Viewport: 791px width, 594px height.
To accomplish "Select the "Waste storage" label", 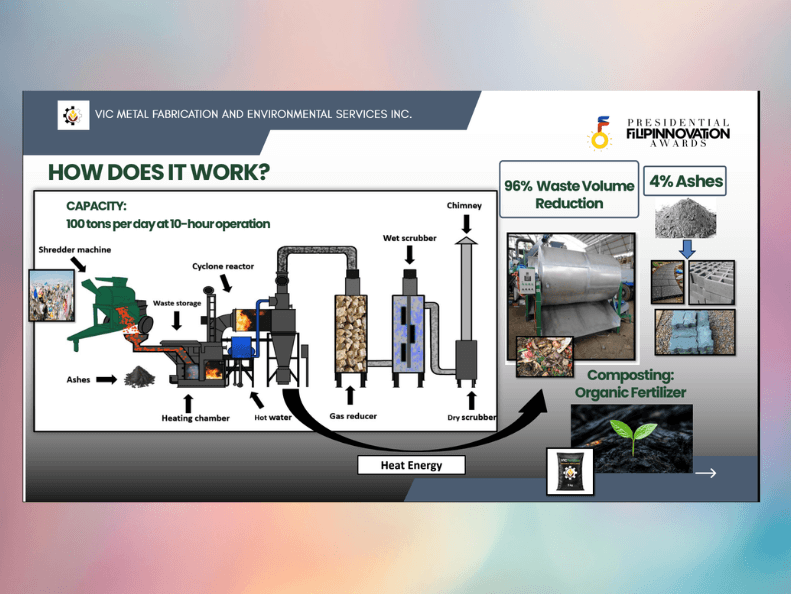I will click(x=177, y=303).
